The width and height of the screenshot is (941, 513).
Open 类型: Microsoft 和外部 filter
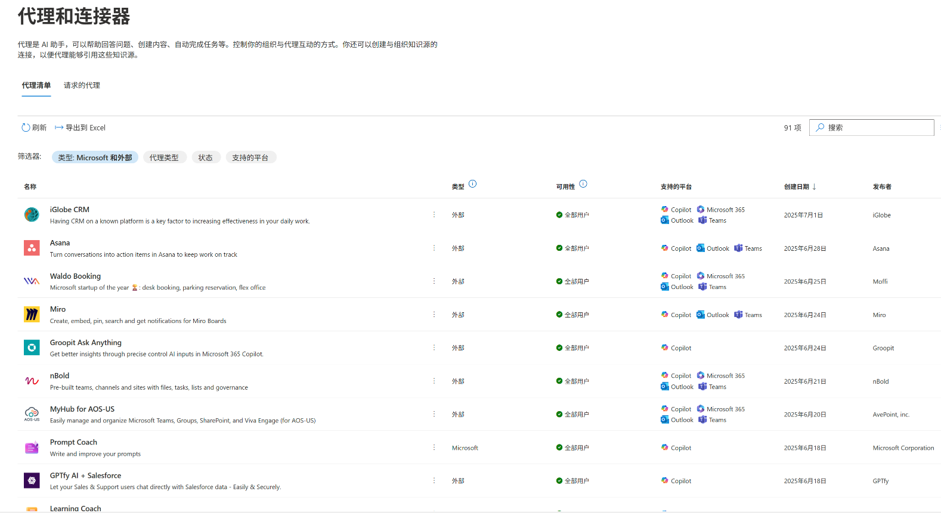coord(95,157)
